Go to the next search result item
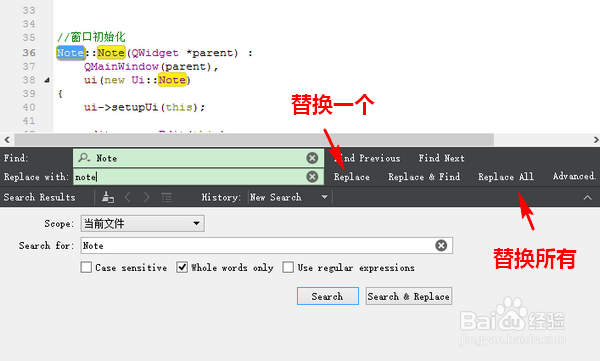The image size is (600, 361). tap(147, 197)
